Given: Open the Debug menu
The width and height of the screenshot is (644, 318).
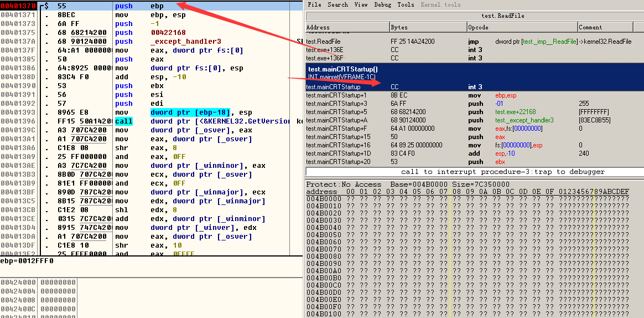Looking at the screenshot, I should [382, 5].
